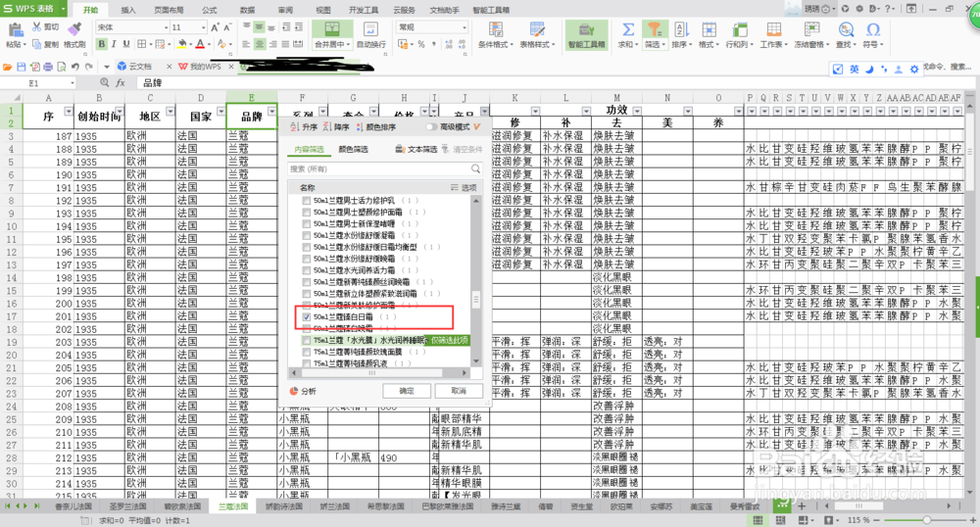The height and width of the screenshot is (527, 980).
Task: Open the filter dropdown on 地区 column
Action: 170,112
